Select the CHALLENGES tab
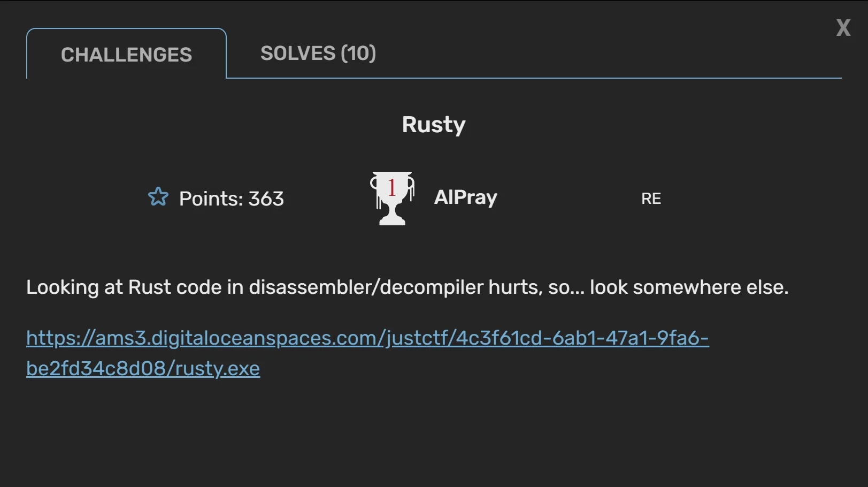The image size is (868, 487). point(126,54)
